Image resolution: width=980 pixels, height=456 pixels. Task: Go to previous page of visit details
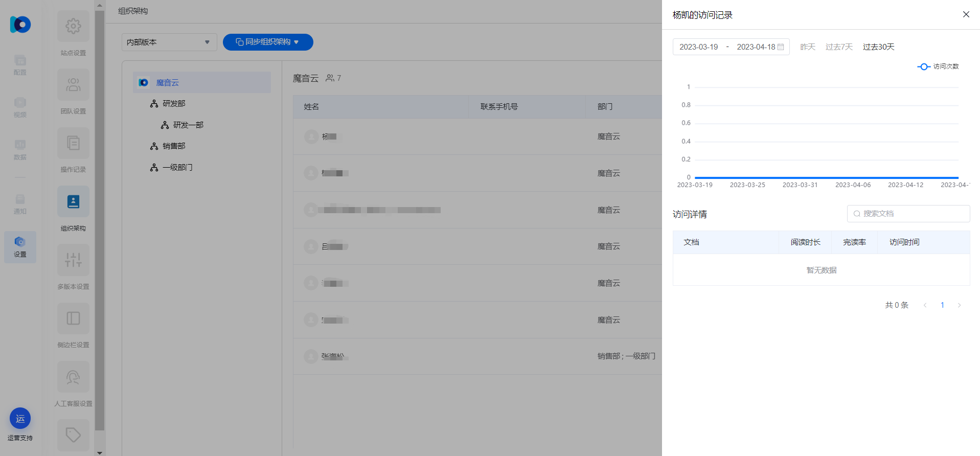[925, 305]
